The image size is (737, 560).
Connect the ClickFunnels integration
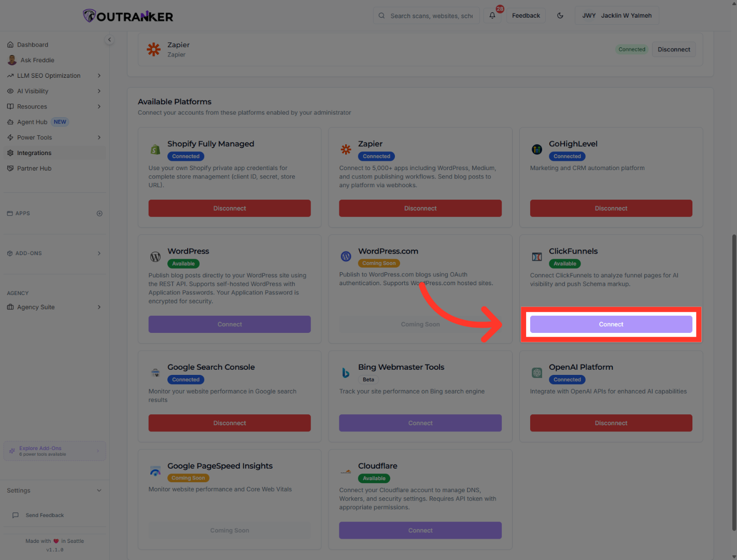611,324
